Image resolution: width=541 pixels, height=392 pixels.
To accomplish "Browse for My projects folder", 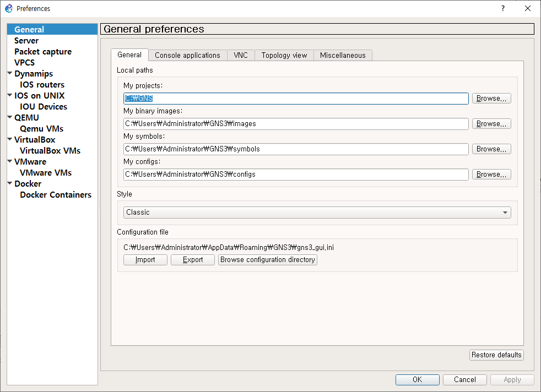I will 491,98.
